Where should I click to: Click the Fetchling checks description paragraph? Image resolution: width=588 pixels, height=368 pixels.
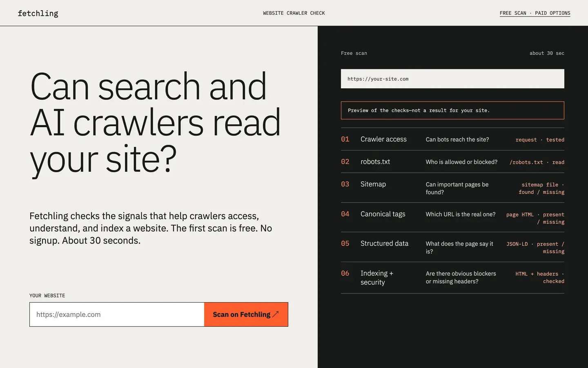tap(151, 228)
